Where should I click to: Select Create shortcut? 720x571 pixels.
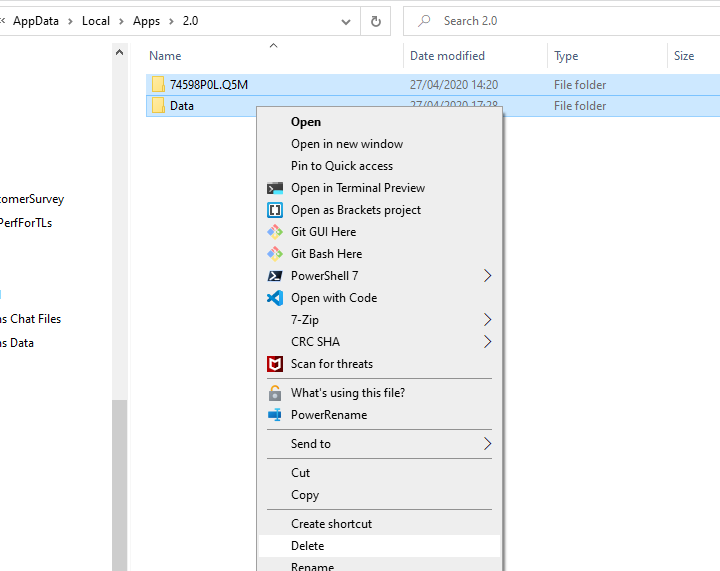379,524
